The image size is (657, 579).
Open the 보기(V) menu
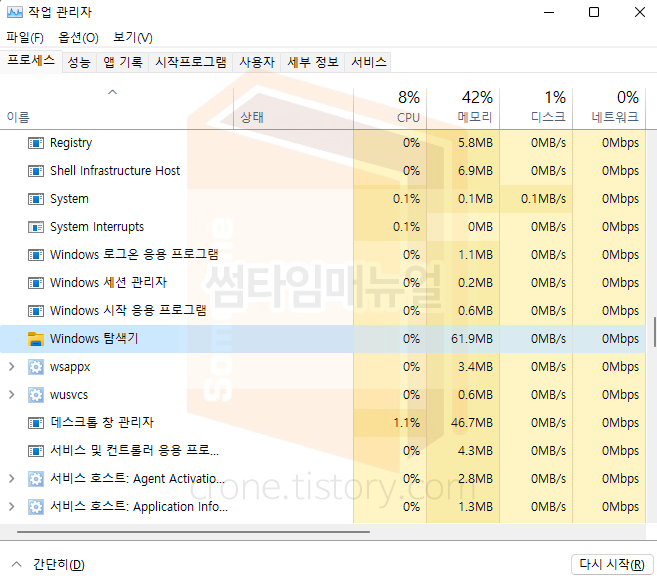click(x=133, y=38)
